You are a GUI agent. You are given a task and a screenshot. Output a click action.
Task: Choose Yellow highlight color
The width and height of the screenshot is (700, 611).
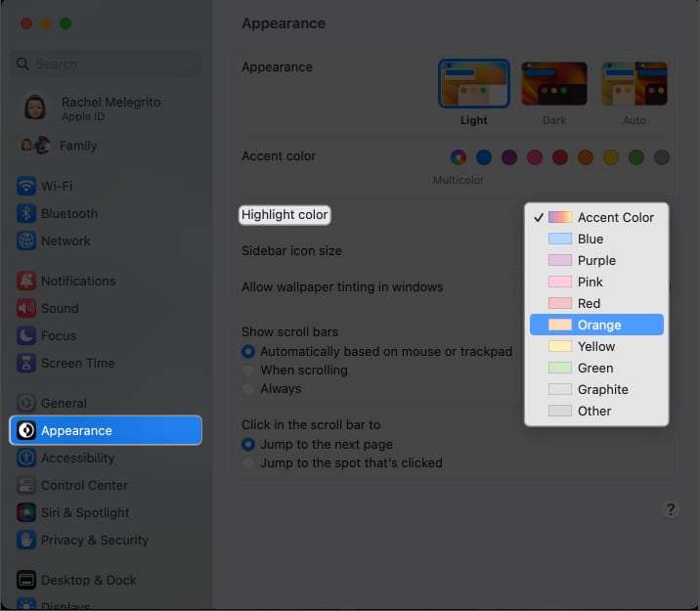tap(596, 346)
